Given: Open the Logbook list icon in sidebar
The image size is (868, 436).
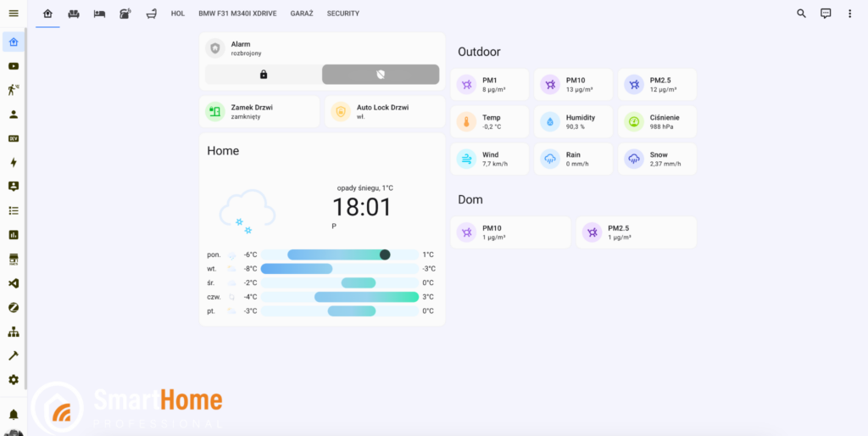Looking at the screenshot, I should tap(14, 210).
